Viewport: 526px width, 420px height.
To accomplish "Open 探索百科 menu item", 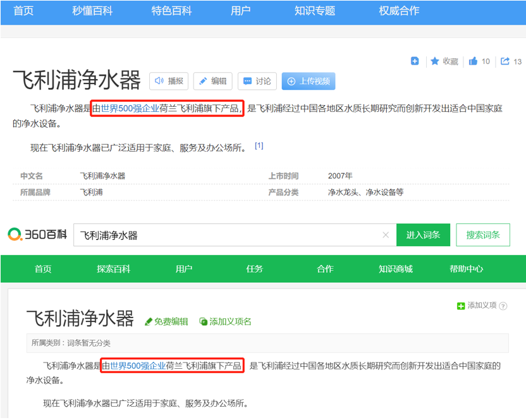I will (x=114, y=269).
